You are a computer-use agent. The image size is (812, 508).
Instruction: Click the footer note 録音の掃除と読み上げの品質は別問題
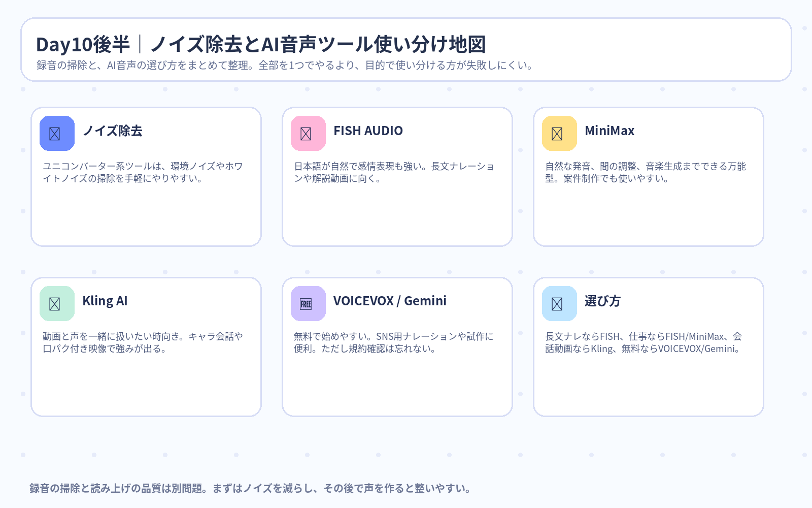pos(250,488)
